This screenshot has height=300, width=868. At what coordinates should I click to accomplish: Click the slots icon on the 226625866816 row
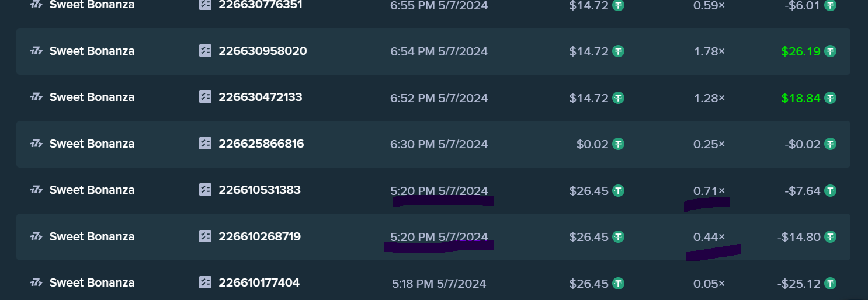point(36,144)
